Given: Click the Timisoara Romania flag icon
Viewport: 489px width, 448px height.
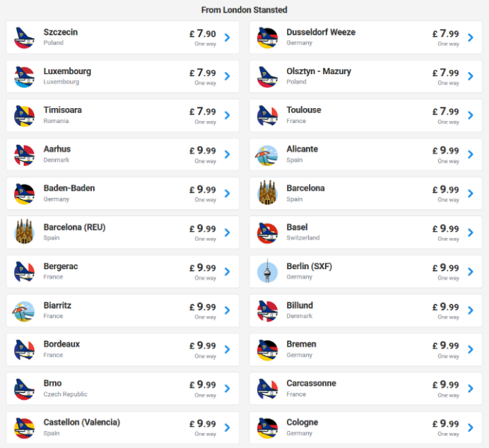Looking at the screenshot, I should 24,116.
